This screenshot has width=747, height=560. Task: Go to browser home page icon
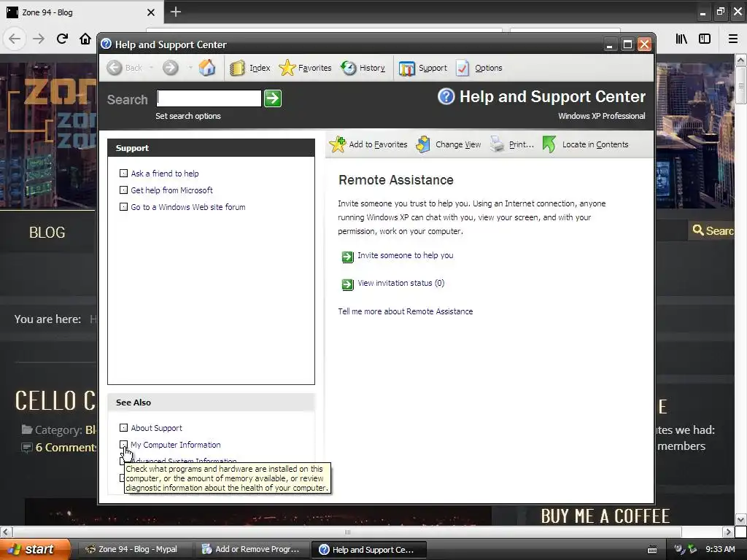(x=85, y=39)
